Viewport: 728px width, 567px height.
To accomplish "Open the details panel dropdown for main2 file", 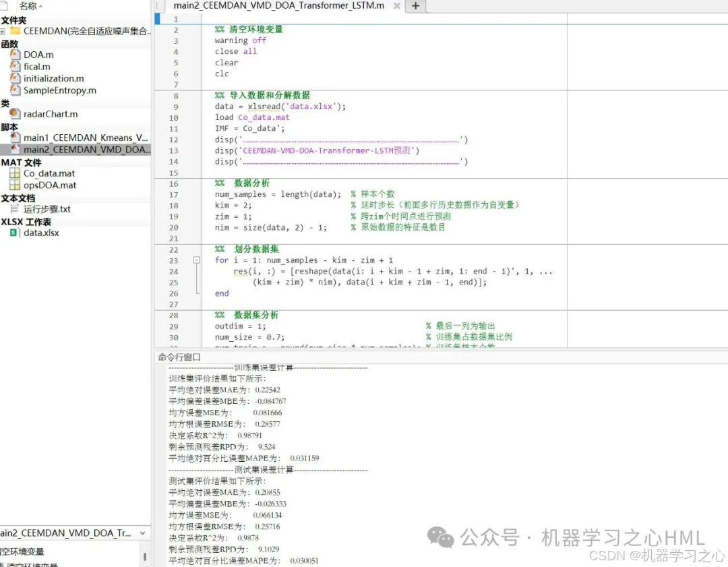I will (x=142, y=533).
